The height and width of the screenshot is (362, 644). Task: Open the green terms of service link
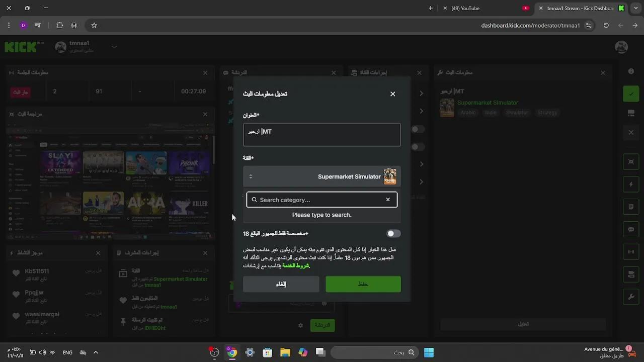click(x=296, y=265)
